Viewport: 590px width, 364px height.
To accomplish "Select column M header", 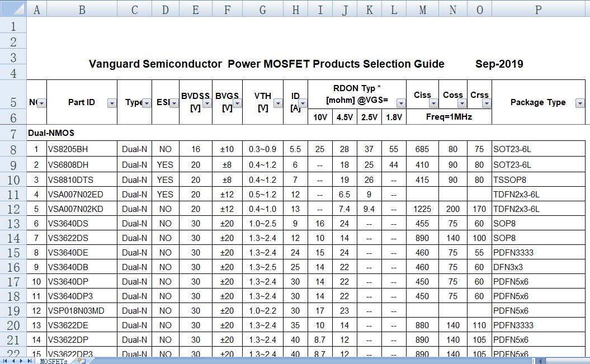I will pos(423,9).
